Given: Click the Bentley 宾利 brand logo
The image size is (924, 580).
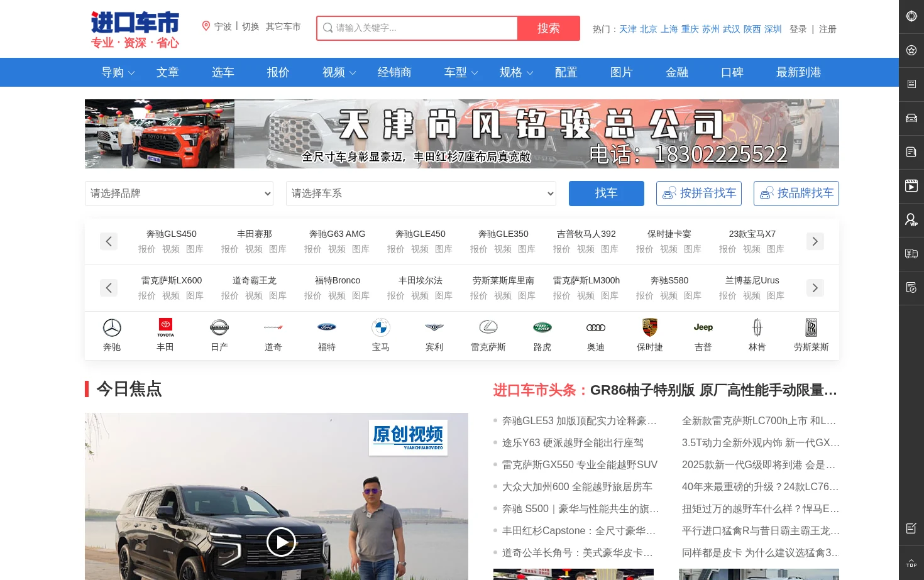Looking at the screenshot, I should 434,327.
